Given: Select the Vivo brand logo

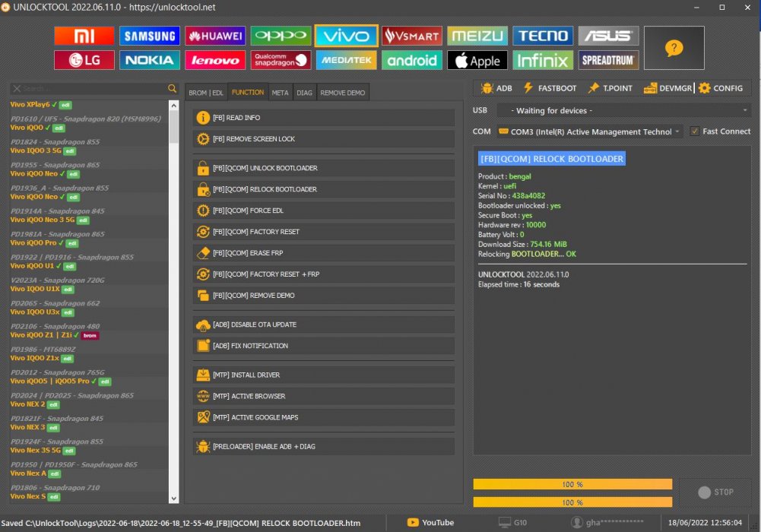Looking at the screenshot, I should click(x=347, y=36).
